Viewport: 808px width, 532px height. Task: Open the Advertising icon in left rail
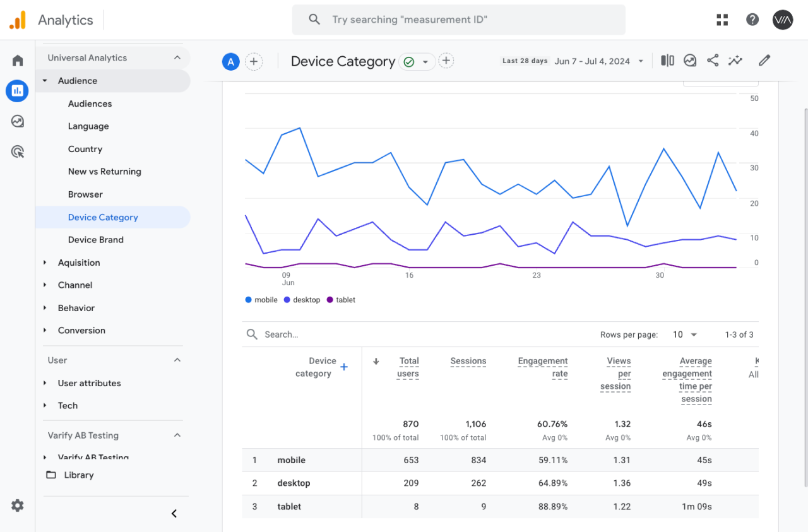[18, 151]
